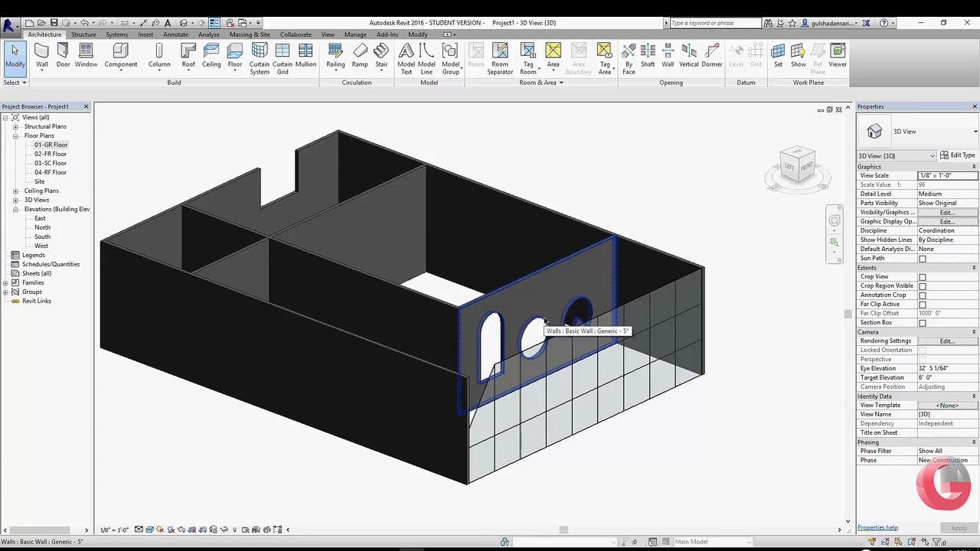Enable the Section Box checkbox
This screenshot has width=980, height=551.
click(923, 323)
